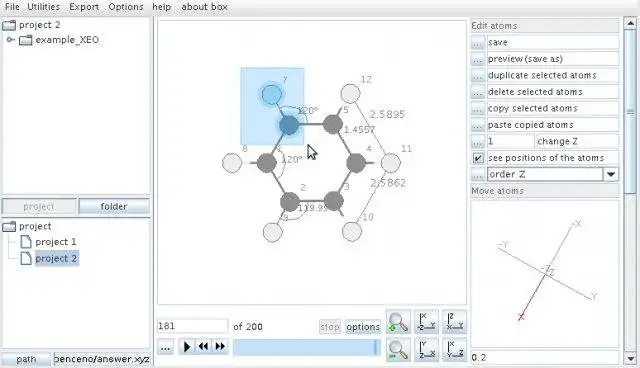Screen dimensions: 640x368
Task: Switch to the project tab
Action: pos(39,206)
